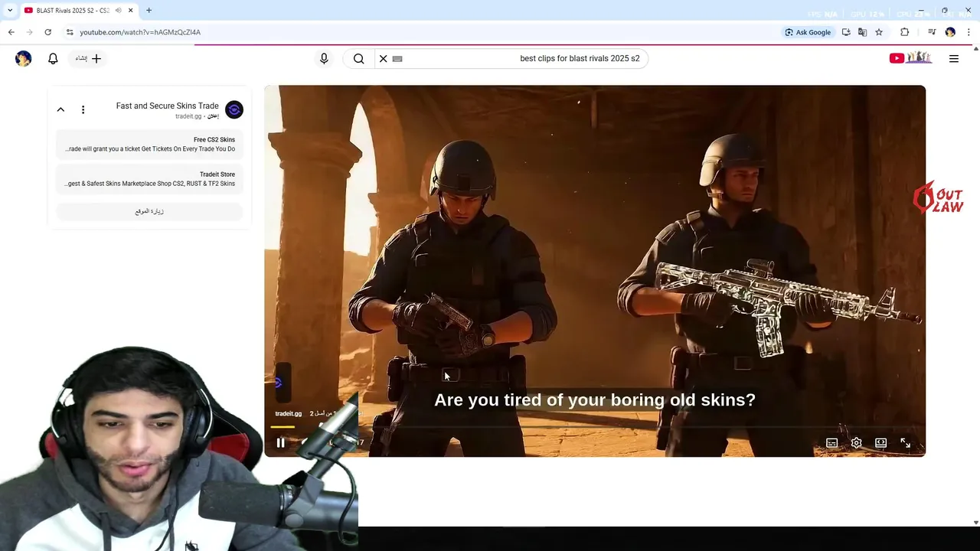The height and width of the screenshot is (551, 980).
Task: Open the on-screen keyboard icon in the search box
Action: (x=397, y=58)
